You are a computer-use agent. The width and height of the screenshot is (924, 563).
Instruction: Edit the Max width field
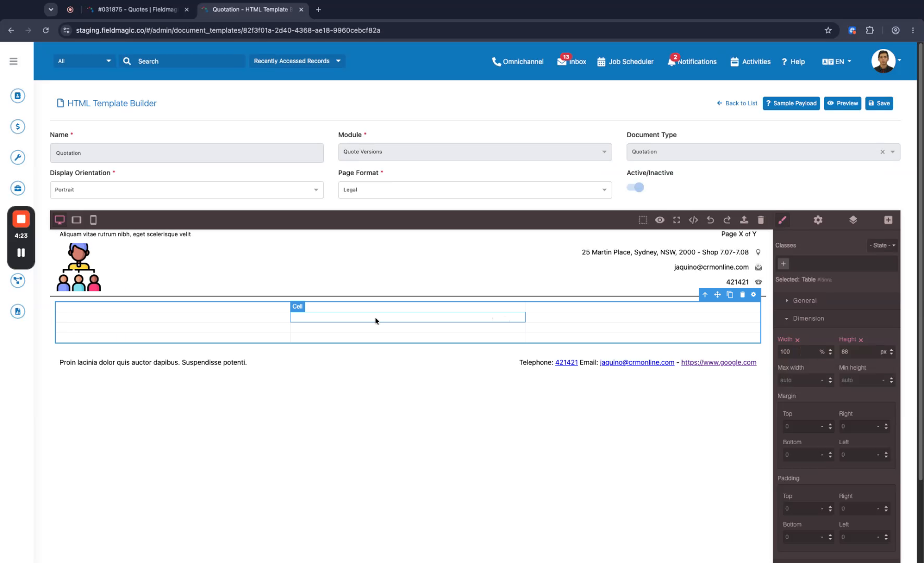[x=798, y=380]
